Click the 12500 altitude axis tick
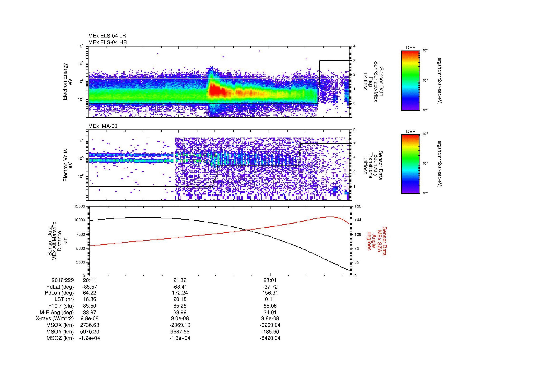The image size is (555, 392). pos(80,206)
